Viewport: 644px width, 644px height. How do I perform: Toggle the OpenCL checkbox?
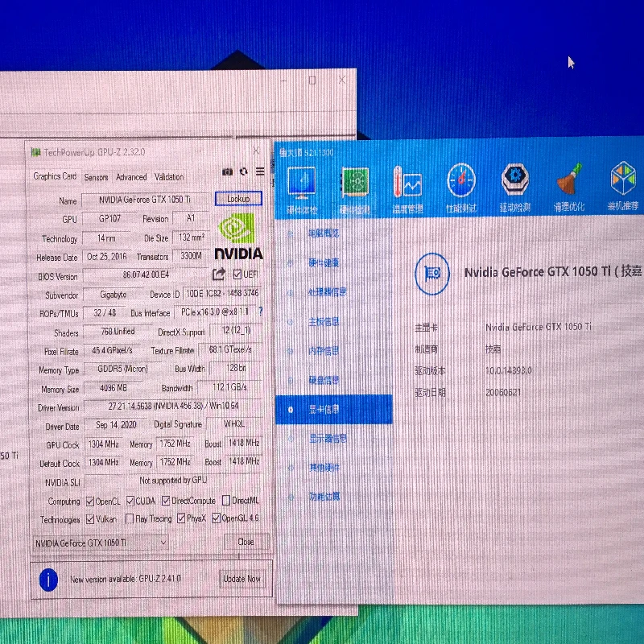[x=90, y=502]
